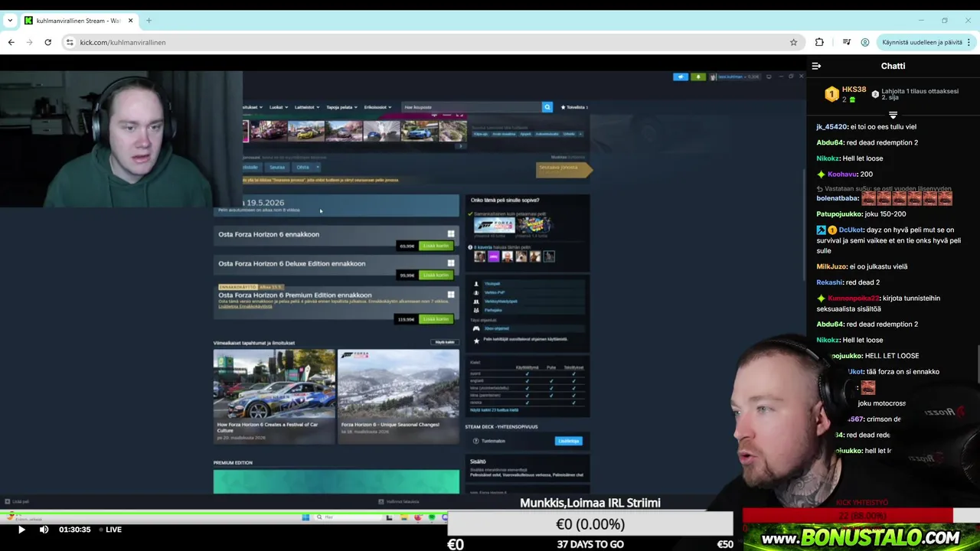
Task: Expand the Erikoisosiot menu
Action: [x=377, y=107]
